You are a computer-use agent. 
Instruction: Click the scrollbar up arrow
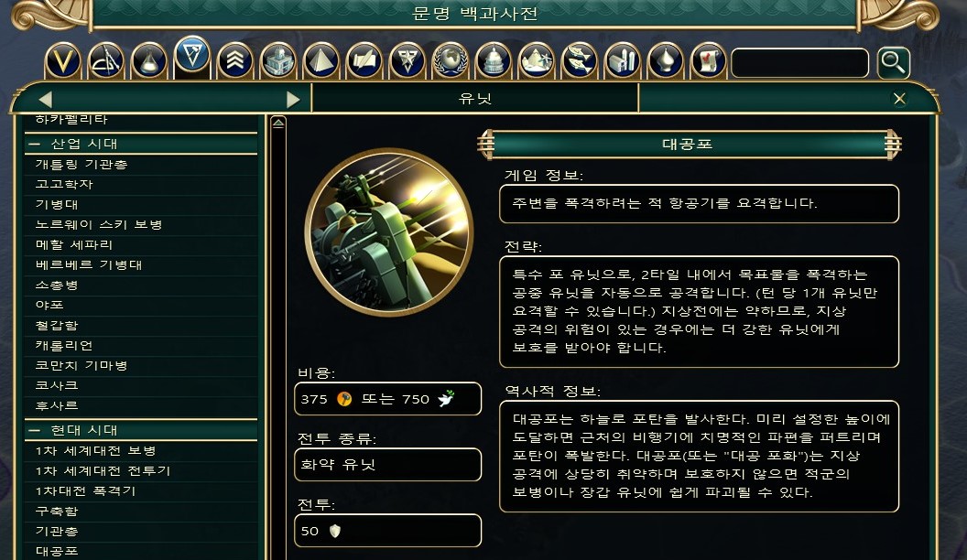point(278,123)
